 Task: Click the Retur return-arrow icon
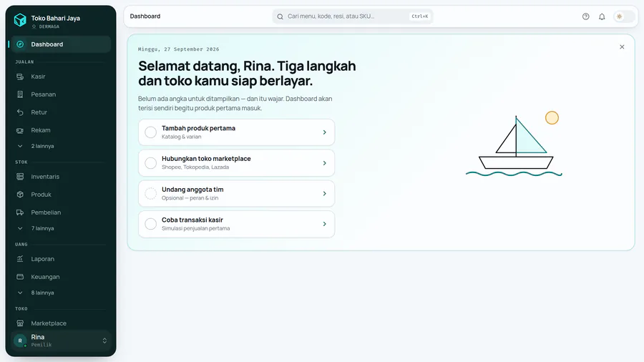[x=20, y=112]
